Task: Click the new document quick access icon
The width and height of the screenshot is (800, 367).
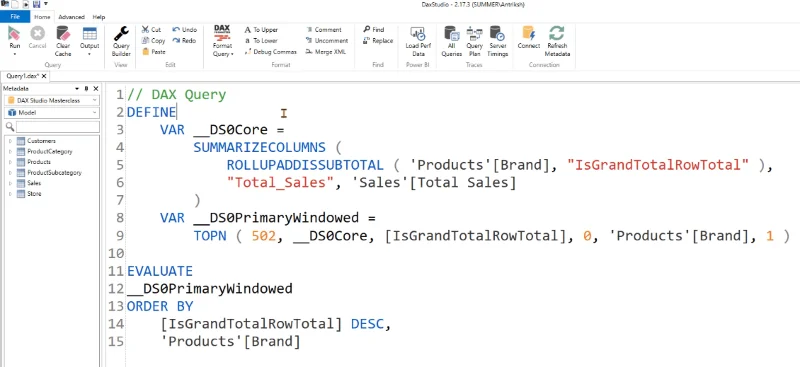Action: pyautogui.click(x=16, y=4)
